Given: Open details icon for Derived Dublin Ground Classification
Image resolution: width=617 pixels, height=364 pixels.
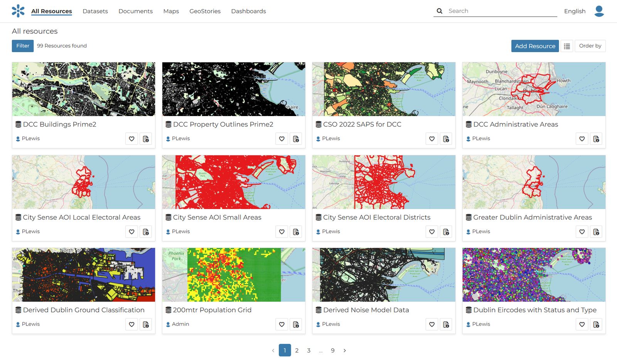Looking at the screenshot, I should [x=146, y=325].
